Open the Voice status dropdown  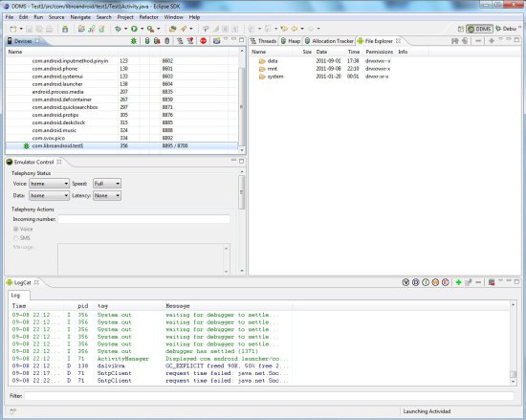click(x=50, y=184)
